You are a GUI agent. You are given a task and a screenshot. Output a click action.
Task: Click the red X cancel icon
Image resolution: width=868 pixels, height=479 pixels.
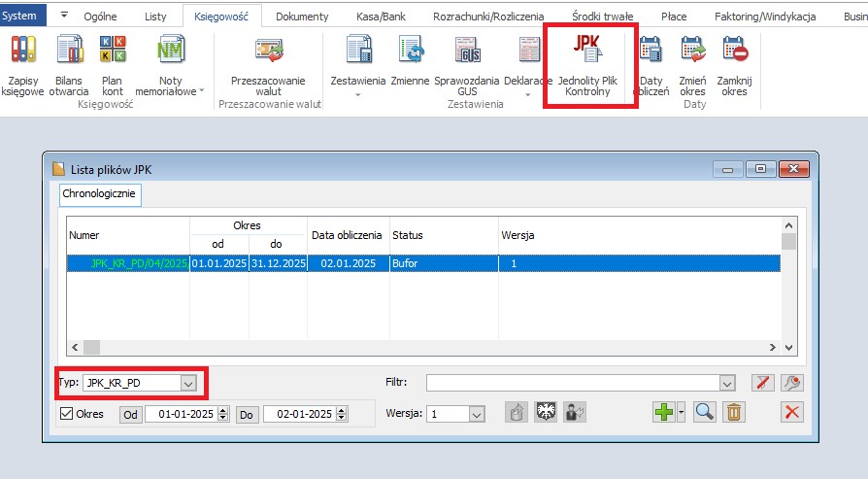coord(792,412)
